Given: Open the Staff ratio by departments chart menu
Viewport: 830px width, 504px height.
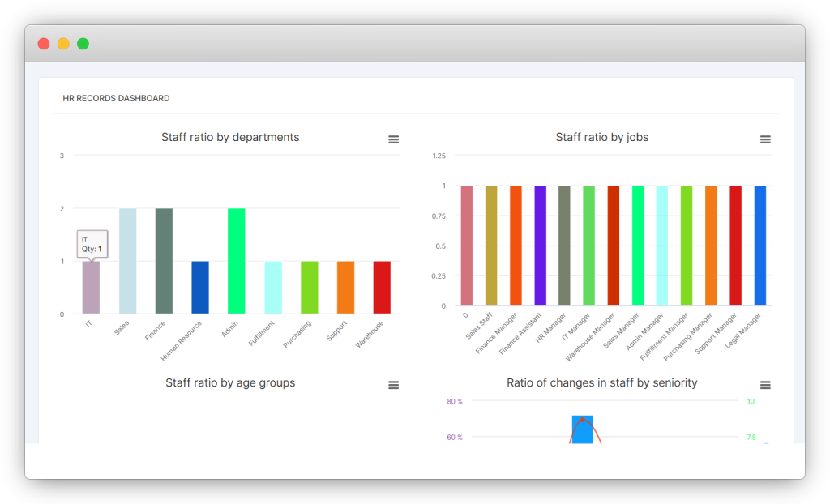Looking at the screenshot, I should pyautogui.click(x=393, y=139).
